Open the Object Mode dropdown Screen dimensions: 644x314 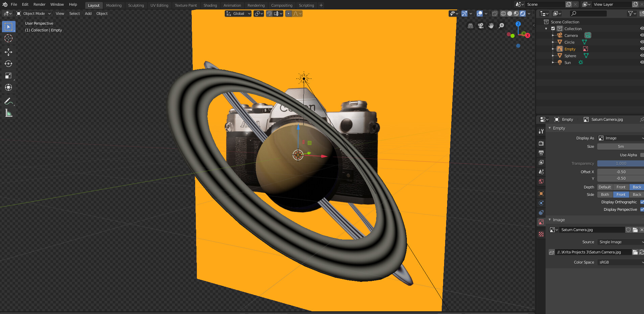click(x=33, y=14)
